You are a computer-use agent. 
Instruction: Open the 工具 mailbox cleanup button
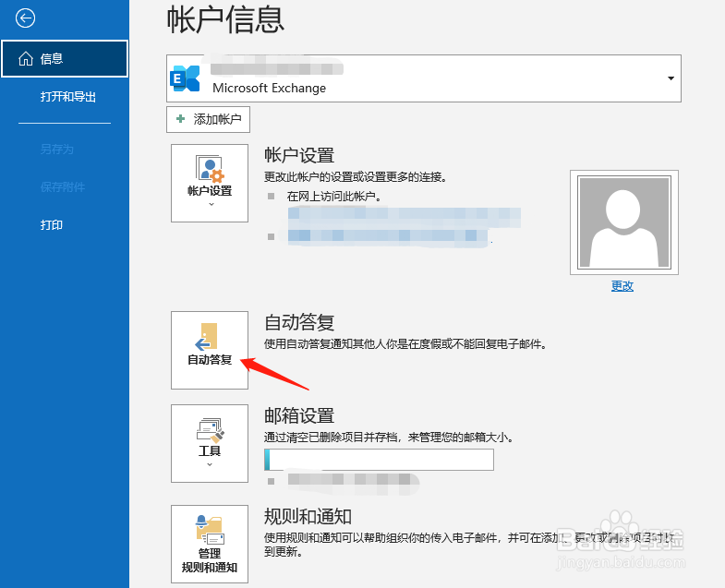click(210, 443)
